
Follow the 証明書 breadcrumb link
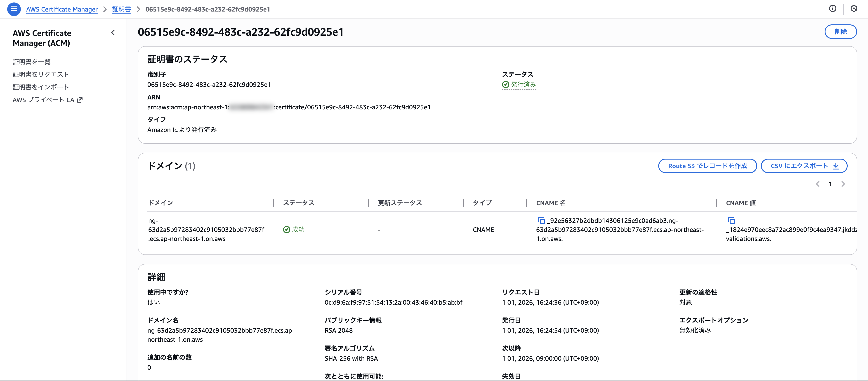[121, 9]
